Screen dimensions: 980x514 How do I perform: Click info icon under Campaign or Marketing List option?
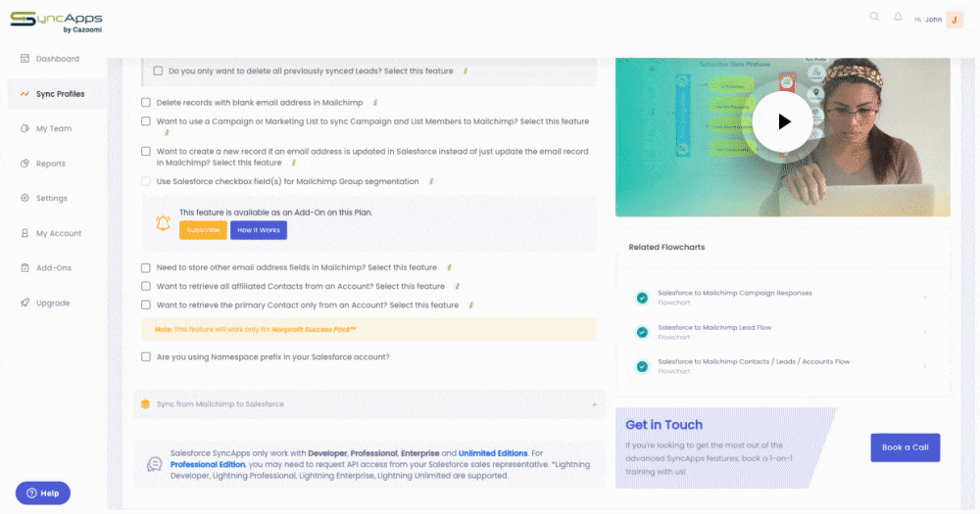tap(167, 132)
